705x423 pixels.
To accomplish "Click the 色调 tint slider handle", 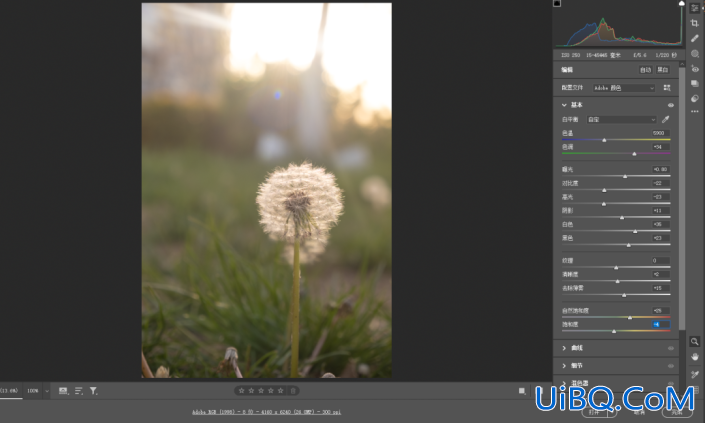I will [x=634, y=154].
